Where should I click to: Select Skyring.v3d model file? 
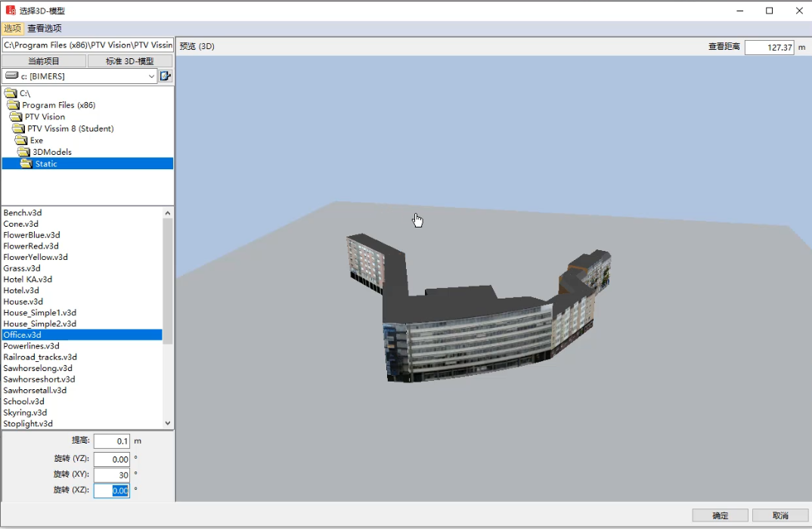click(26, 413)
